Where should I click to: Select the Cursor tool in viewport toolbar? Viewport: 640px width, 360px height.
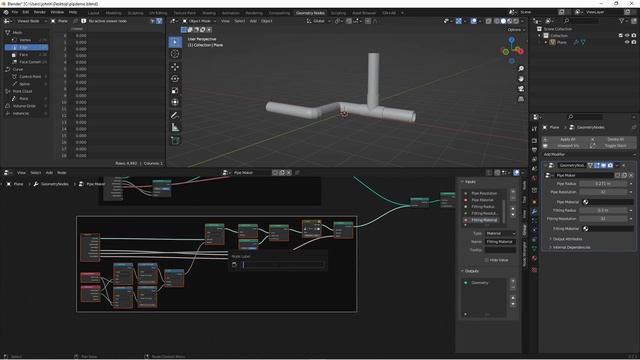tap(175, 54)
